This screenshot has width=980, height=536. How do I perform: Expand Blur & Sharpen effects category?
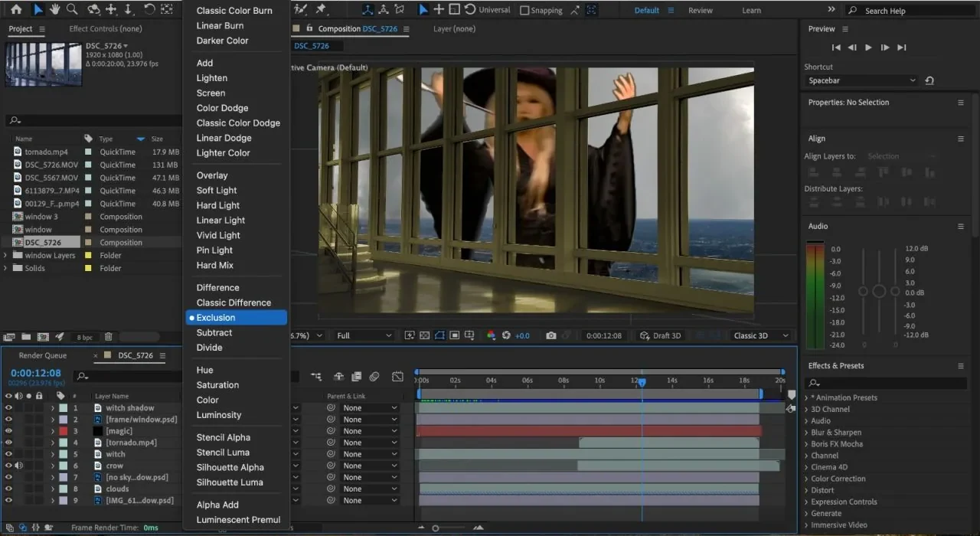[807, 433]
